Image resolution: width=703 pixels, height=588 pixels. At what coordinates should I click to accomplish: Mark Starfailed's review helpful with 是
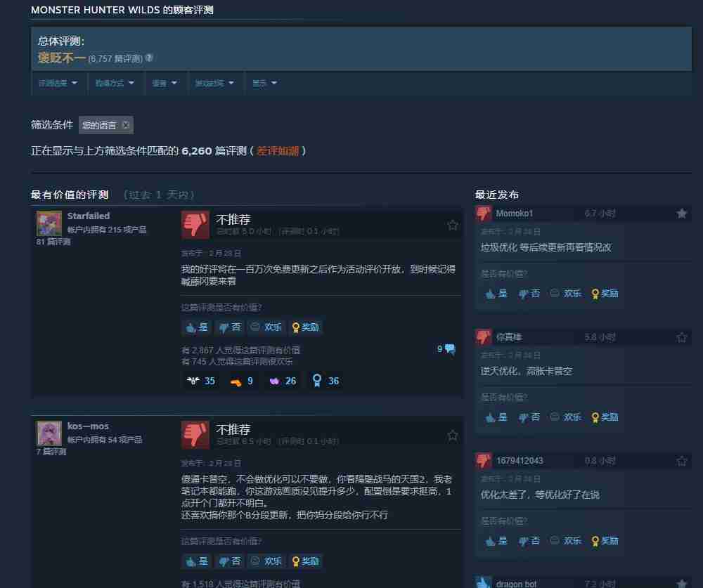[x=197, y=327]
